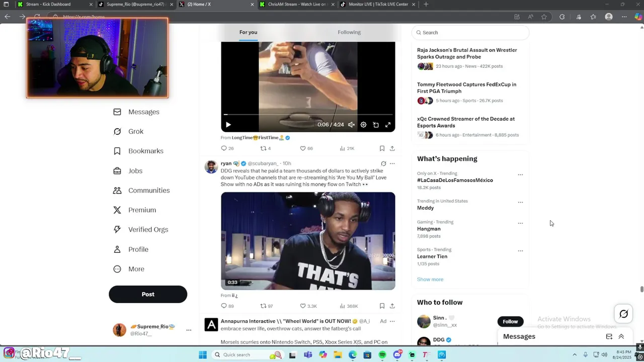Open Spotify from the taskbar
Image resolution: width=644 pixels, height=362 pixels.
[x=382, y=355]
